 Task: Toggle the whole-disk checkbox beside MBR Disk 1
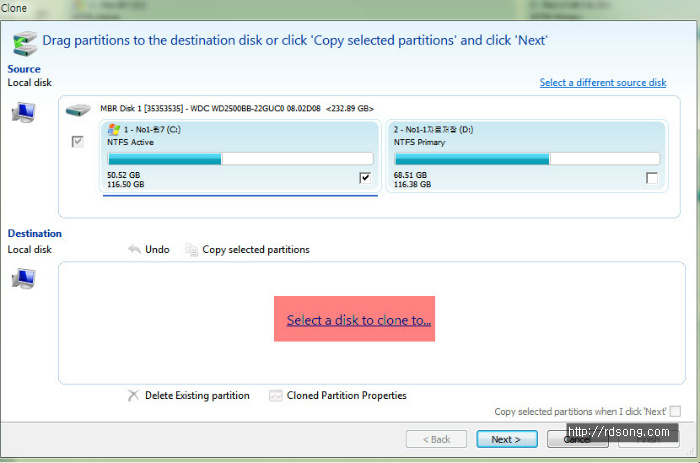pos(78,143)
